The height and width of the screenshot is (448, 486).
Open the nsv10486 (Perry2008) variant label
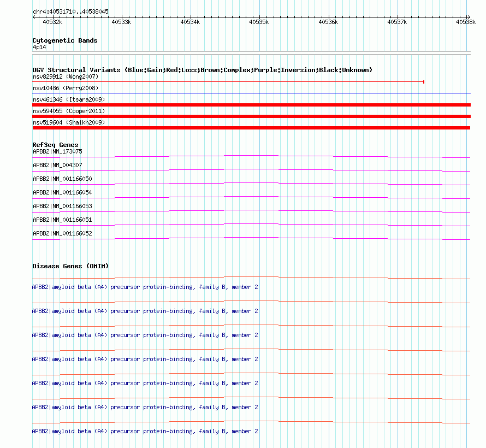pyautogui.click(x=66, y=88)
